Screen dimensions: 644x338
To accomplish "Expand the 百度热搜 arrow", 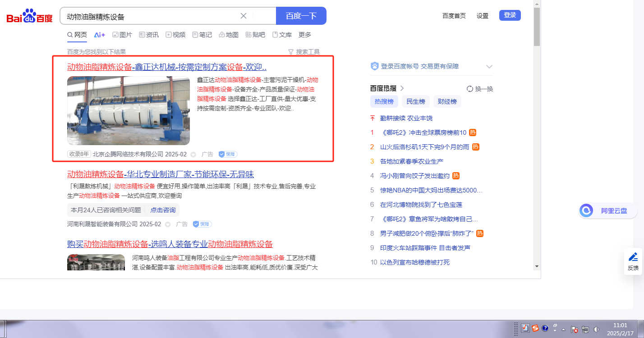I will pyautogui.click(x=402, y=88).
